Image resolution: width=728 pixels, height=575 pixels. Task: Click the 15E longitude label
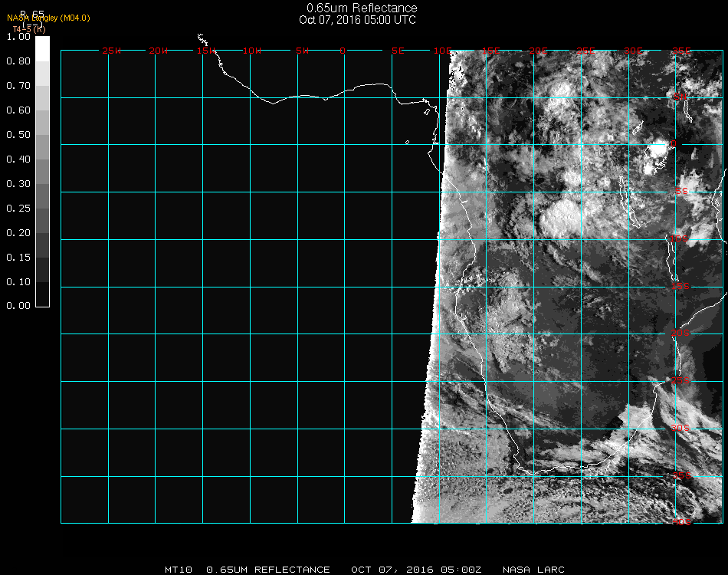click(x=490, y=51)
